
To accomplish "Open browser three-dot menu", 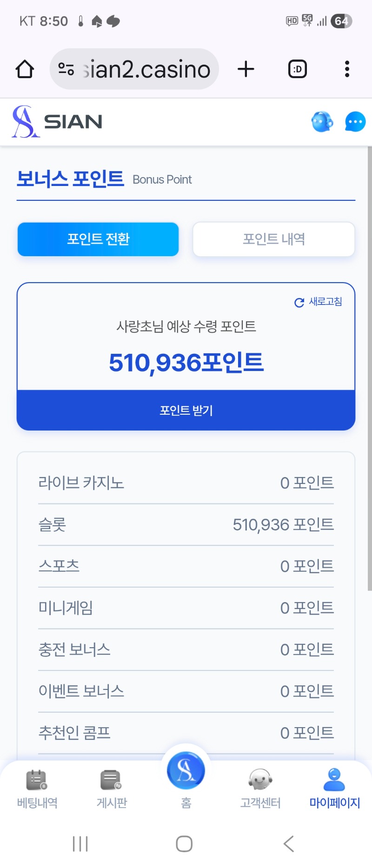I will click(x=347, y=69).
